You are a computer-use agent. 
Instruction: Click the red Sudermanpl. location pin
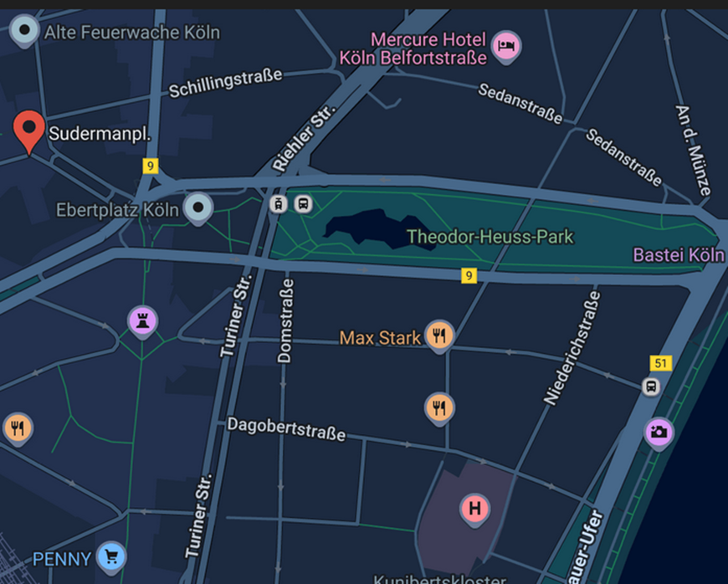[x=28, y=131]
